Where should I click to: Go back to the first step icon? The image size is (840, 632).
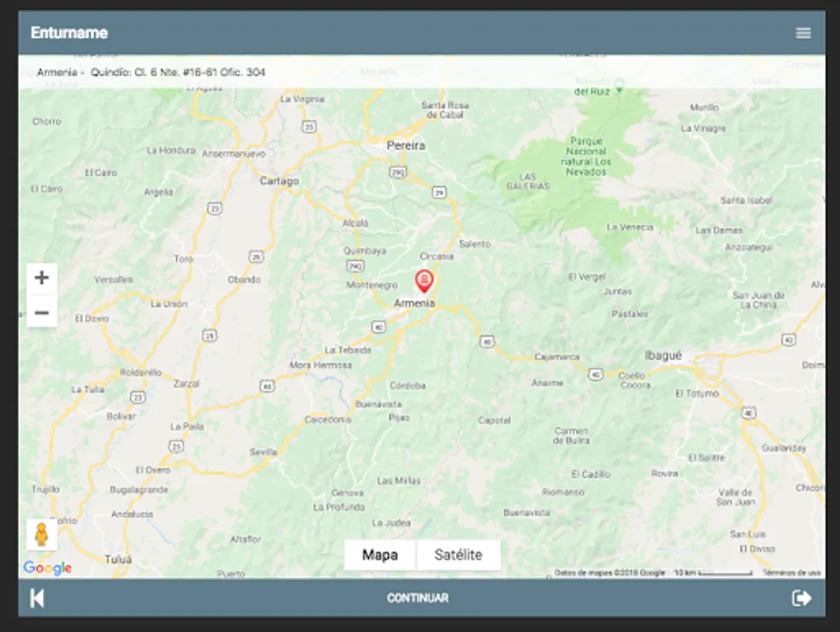coord(37,598)
